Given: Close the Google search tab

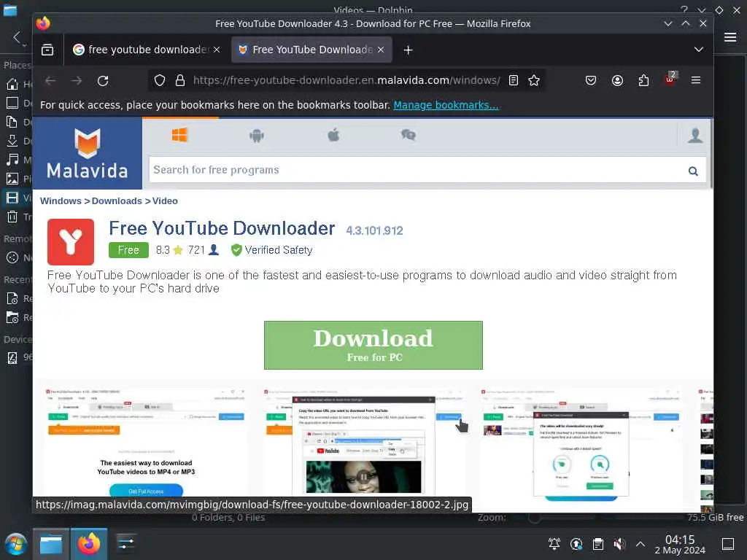Looking at the screenshot, I should 216,50.
